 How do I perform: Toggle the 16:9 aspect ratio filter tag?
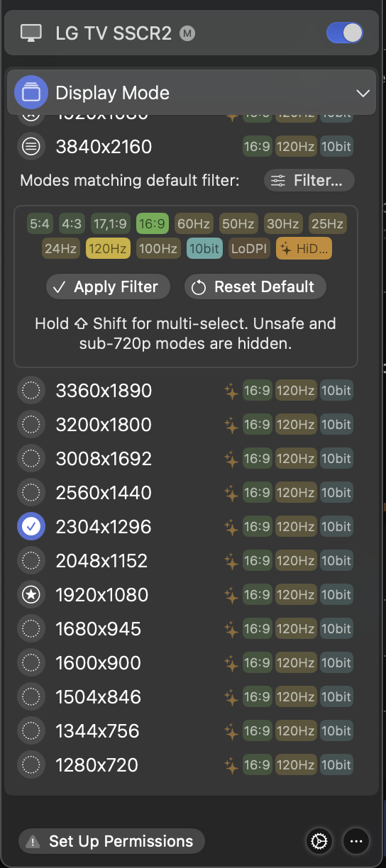point(153,224)
